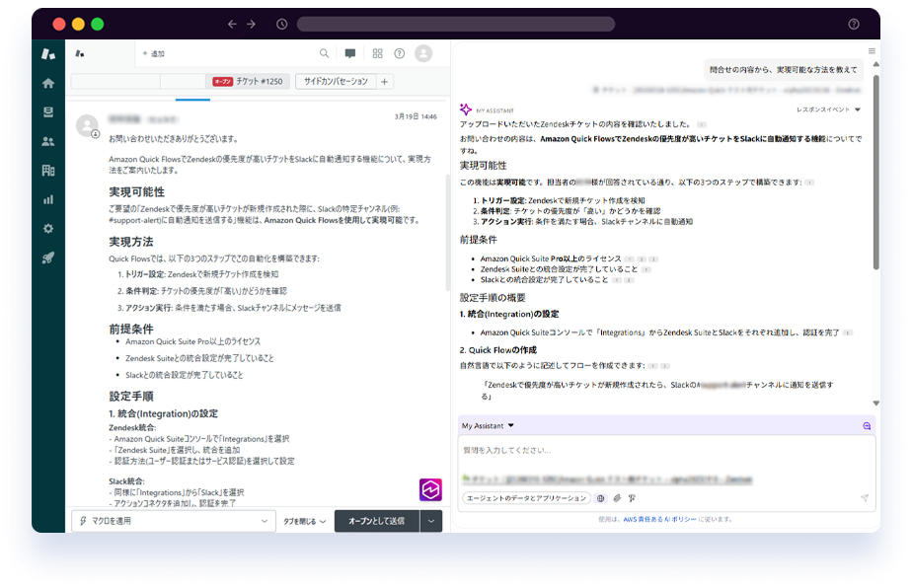The image size is (912, 588).
Task: Open the サイドカンバセーション tab
Action: [336, 82]
